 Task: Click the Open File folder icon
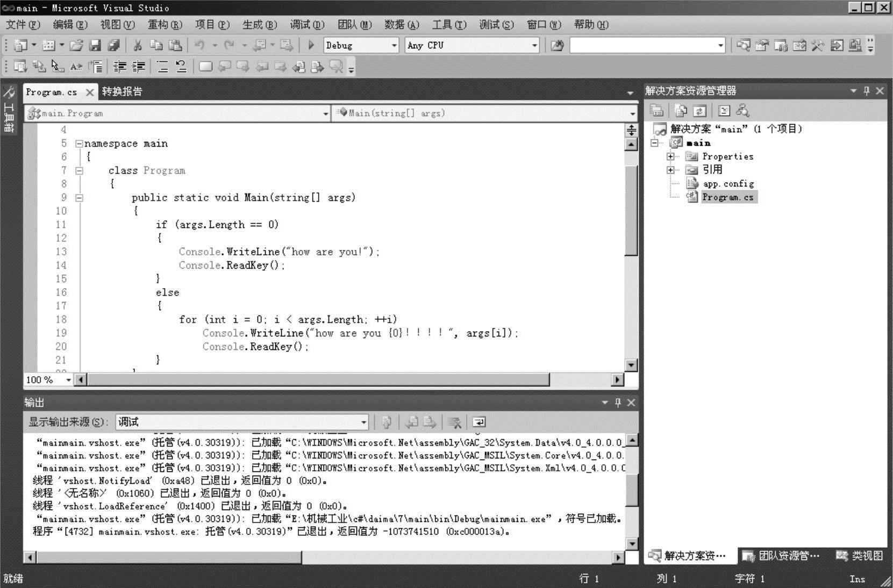point(77,45)
